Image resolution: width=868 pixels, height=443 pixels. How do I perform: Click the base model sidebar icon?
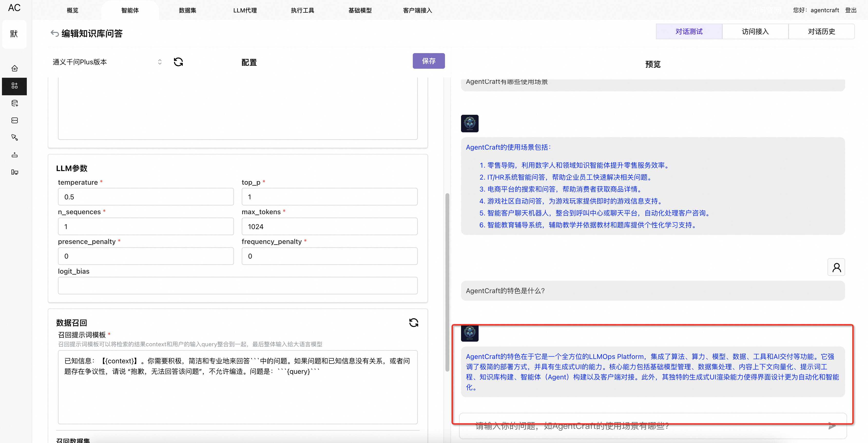point(14,155)
